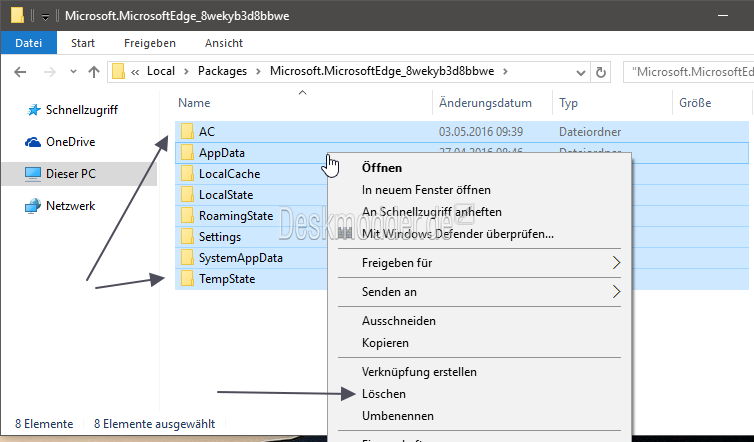Open the Freigeben für submenu
Viewport: 754px width, 442px height.
[x=479, y=263]
